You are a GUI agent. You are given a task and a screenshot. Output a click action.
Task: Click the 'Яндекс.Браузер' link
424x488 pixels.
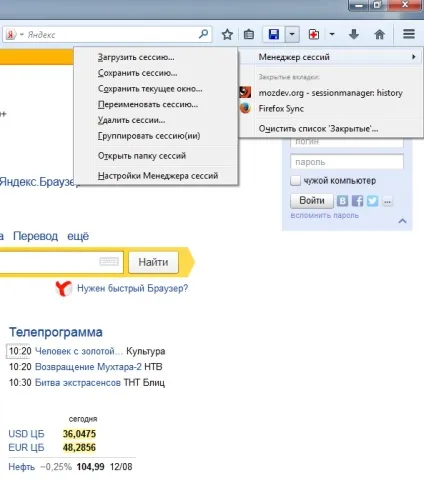pyautogui.click(x=37, y=182)
